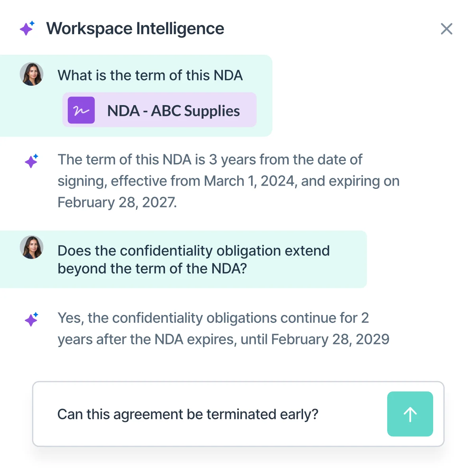Image resolution: width=476 pixels, height=476 pixels.
Task: Click the purple signature icon on the NDA attachment
Action: 81,110
